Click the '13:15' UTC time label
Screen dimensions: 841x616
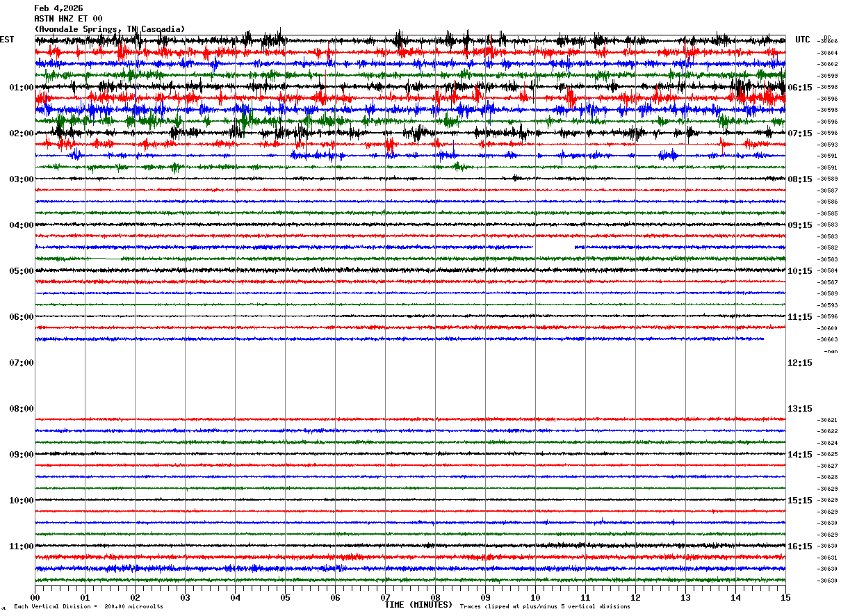[x=801, y=409]
